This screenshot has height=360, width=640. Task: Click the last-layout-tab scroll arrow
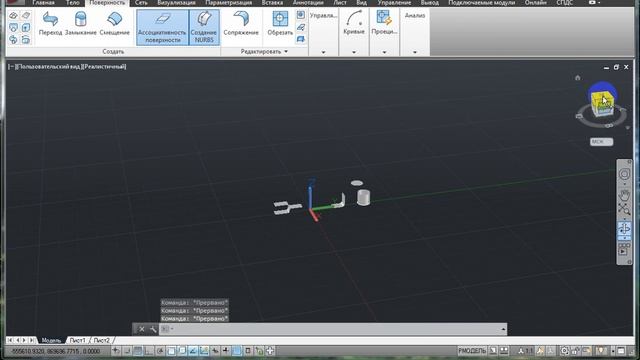[31, 340]
